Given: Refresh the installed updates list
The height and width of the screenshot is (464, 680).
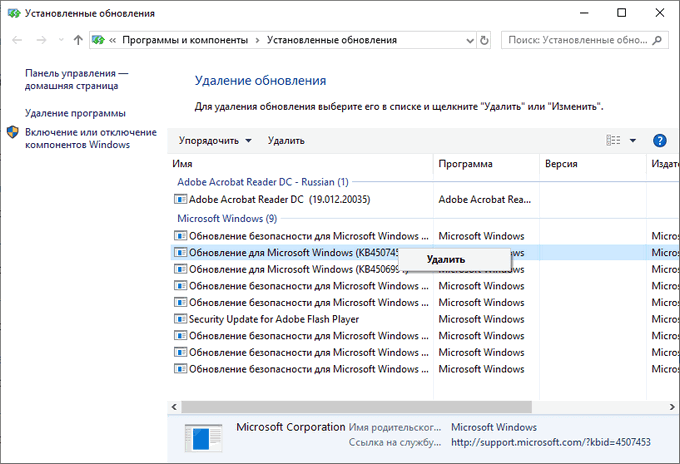Looking at the screenshot, I should [x=484, y=40].
